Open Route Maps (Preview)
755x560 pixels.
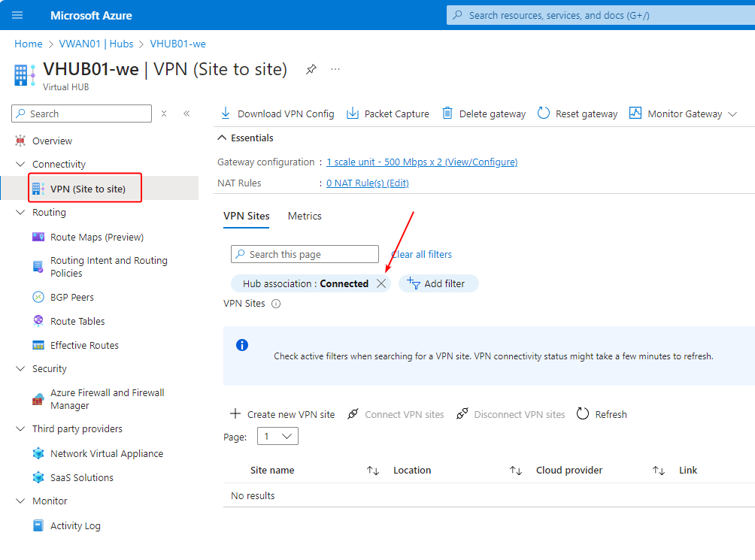click(x=97, y=238)
